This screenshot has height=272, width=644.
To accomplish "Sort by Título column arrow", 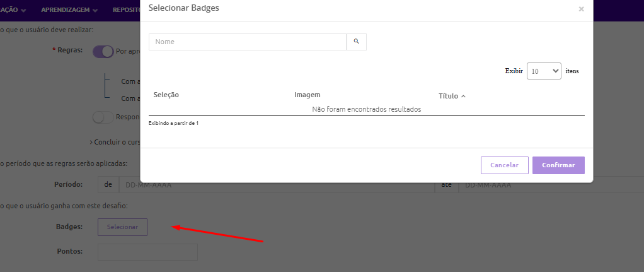I will pos(463,96).
